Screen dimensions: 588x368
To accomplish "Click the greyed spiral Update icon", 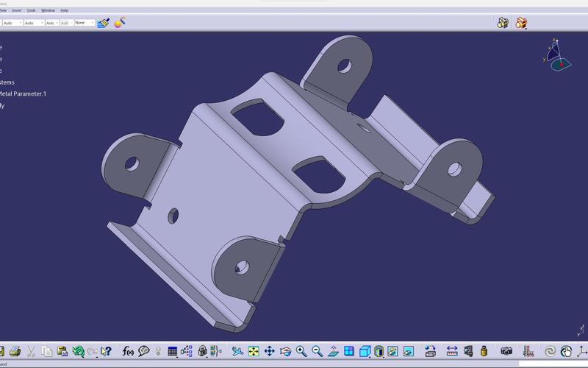I will (x=550, y=352).
